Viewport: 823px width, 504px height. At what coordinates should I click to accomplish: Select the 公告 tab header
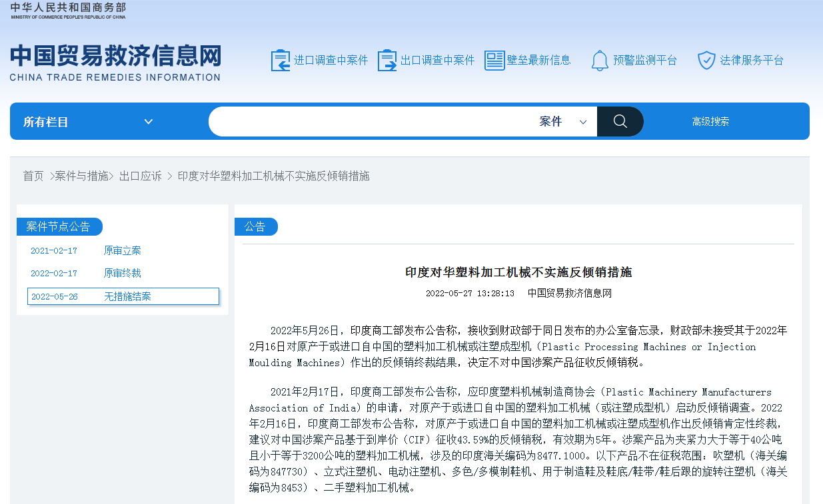256,227
